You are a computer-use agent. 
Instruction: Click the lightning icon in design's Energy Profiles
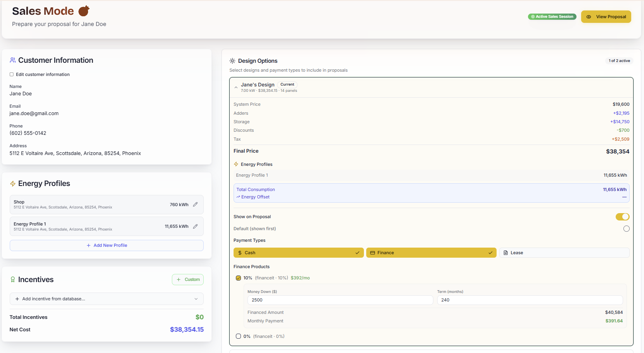(x=236, y=164)
